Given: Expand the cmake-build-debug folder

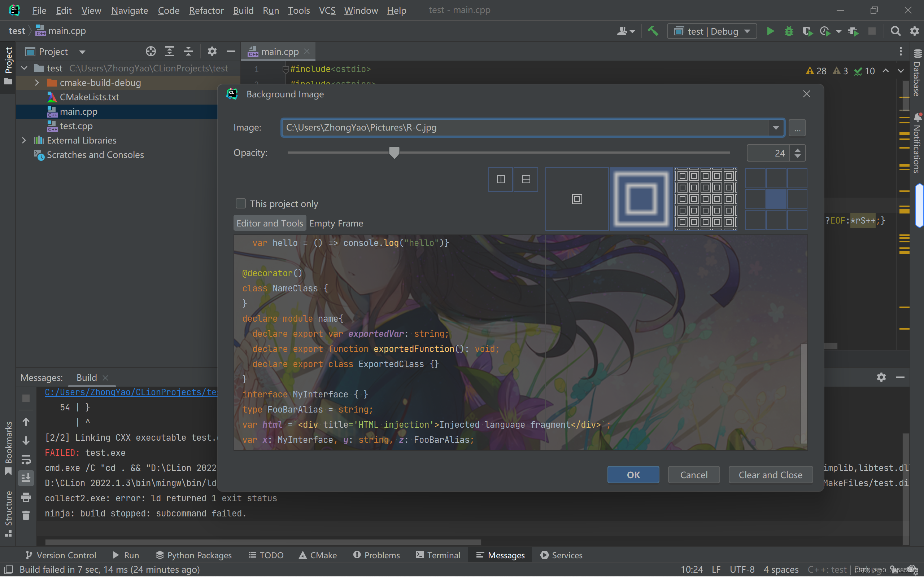Looking at the screenshot, I should 37,83.
